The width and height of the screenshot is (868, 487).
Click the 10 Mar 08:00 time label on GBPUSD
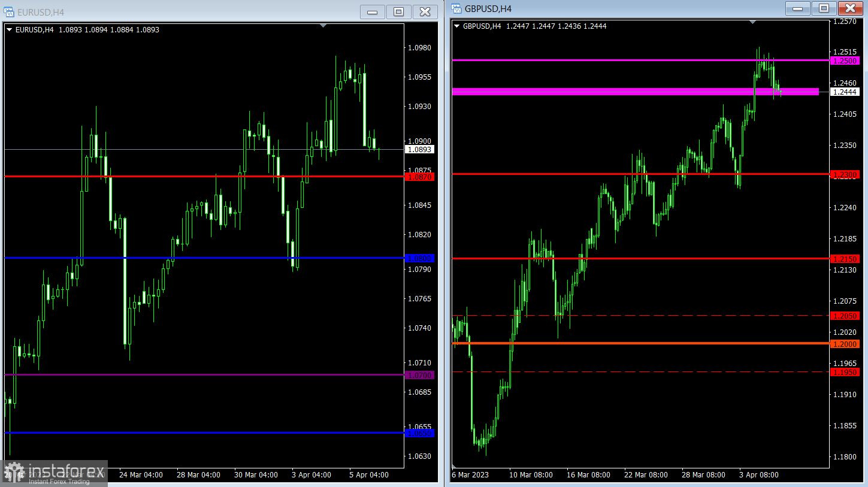point(530,475)
